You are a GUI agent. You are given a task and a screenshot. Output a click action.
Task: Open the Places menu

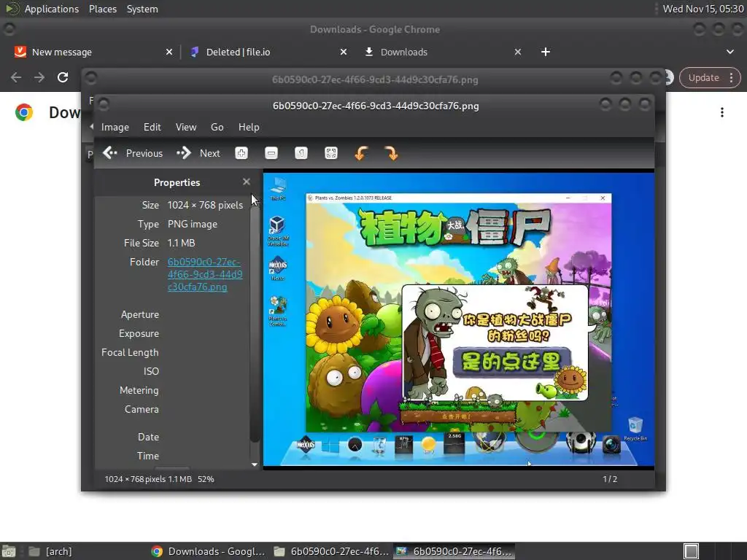pos(102,9)
